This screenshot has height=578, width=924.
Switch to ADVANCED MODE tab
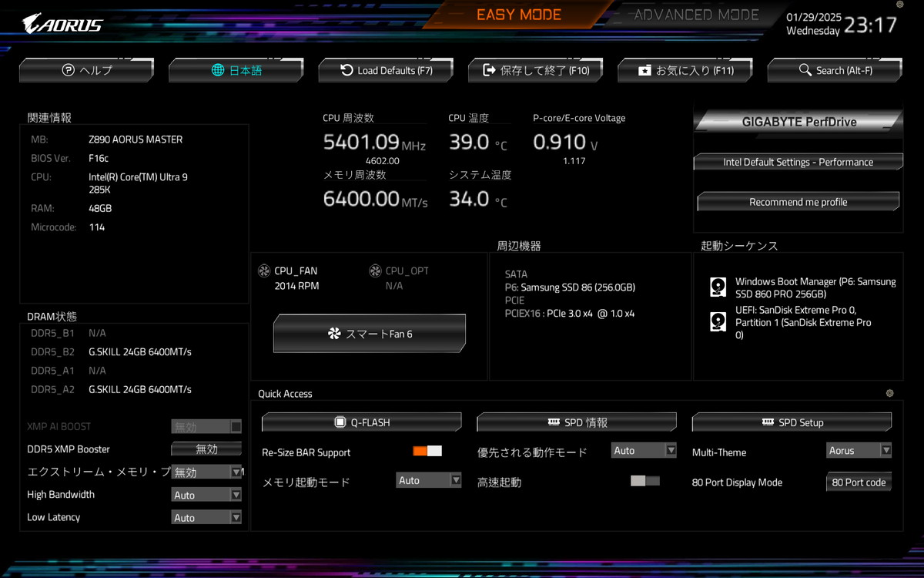697,15
